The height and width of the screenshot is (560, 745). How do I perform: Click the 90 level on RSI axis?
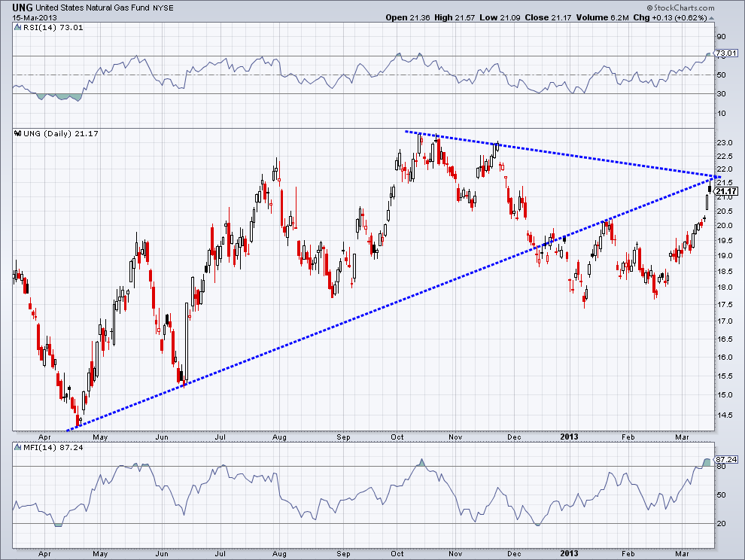(x=720, y=36)
